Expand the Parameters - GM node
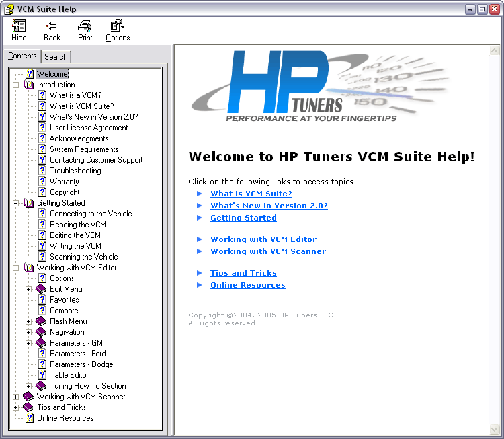This screenshot has height=439, width=504. pos(28,343)
